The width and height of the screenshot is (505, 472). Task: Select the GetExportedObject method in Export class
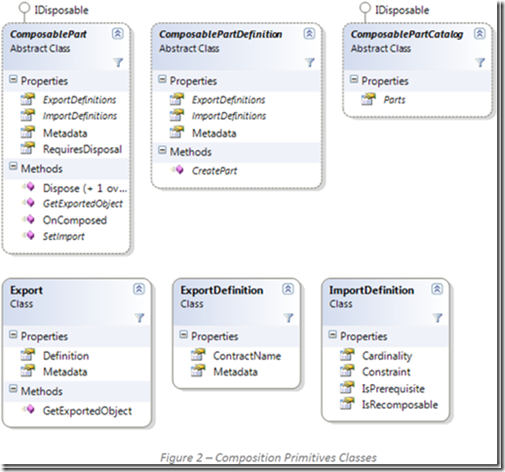87,411
